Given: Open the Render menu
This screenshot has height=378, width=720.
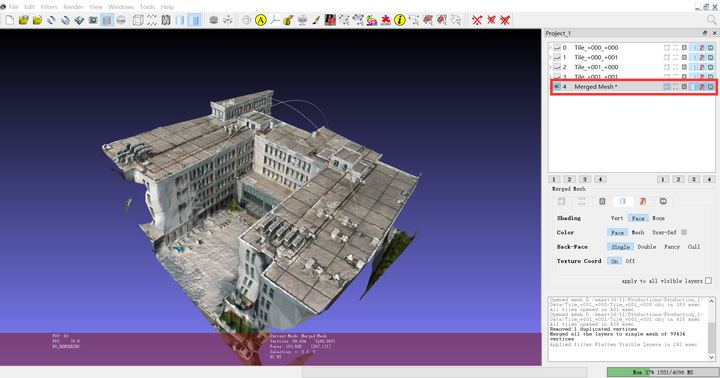Looking at the screenshot, I should pyautogui.click(x=73, y=7).
